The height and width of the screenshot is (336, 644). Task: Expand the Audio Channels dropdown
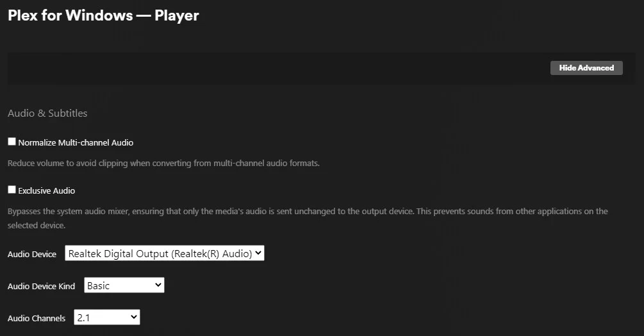click(x=106, y=317)
